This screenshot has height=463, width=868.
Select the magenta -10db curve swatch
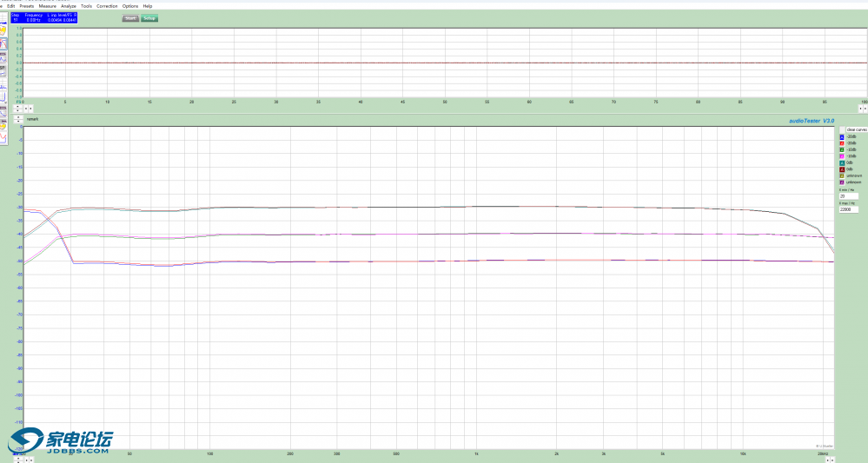(x=842, y=156)
